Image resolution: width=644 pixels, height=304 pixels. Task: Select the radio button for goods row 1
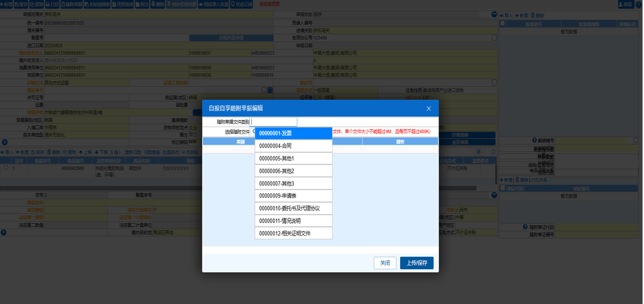(6, 168)
